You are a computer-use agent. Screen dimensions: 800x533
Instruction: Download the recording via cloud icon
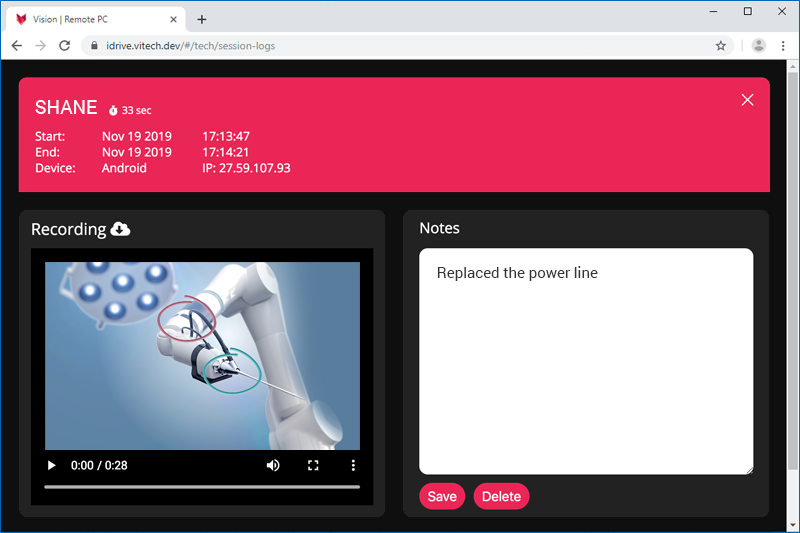tap(120, 229)
